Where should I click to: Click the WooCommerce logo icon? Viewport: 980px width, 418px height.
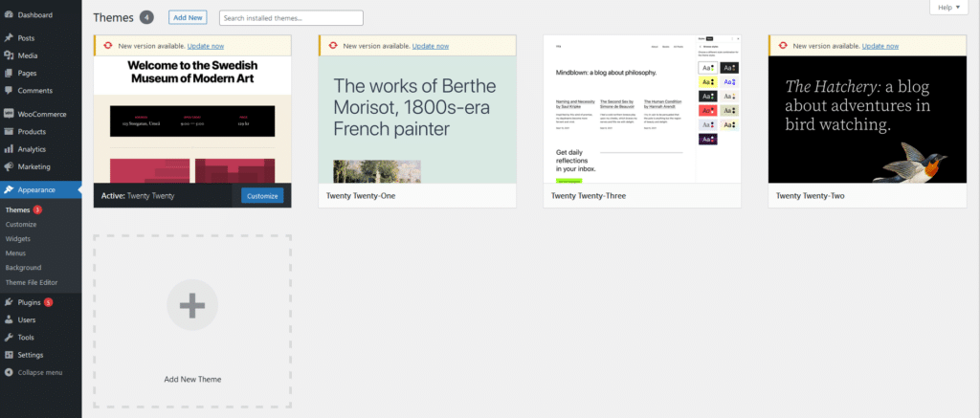click(x=9, y=115)
